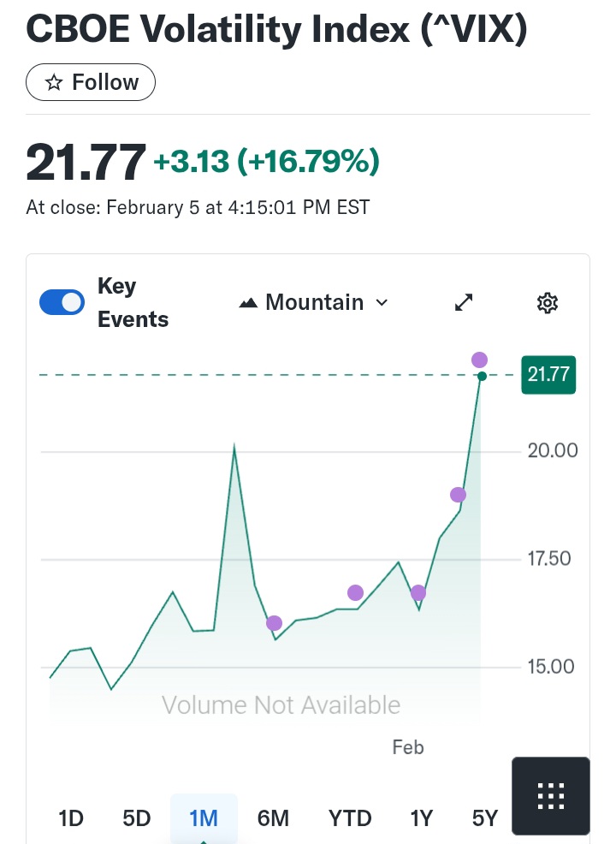616x844 pixels.
Task: Click the Follow star button
Action: [91, 83]
